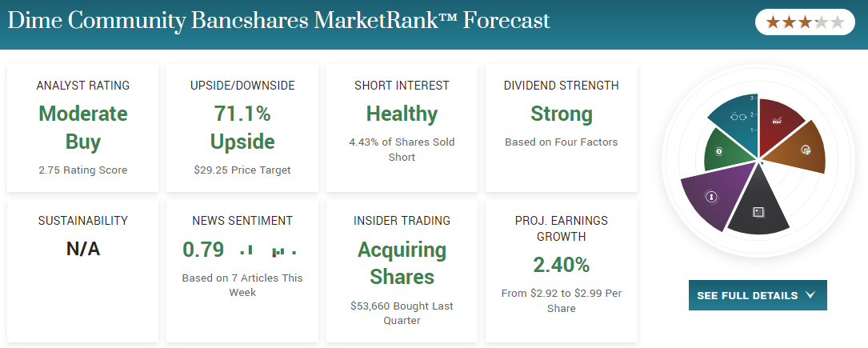This screenshot has height=348, width=868.
Task: Click the news sentiment mini bar chart
Action: click(x=269, y=251)
